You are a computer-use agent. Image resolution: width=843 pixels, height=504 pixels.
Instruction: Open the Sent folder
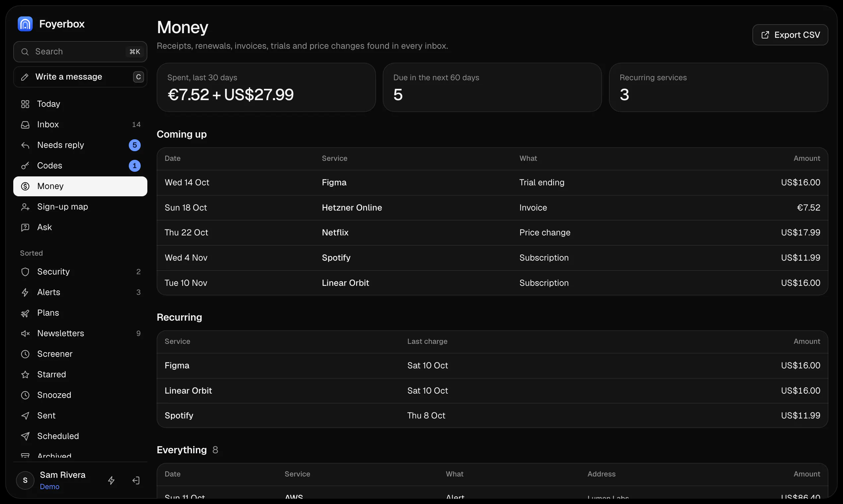pos(80,416)
